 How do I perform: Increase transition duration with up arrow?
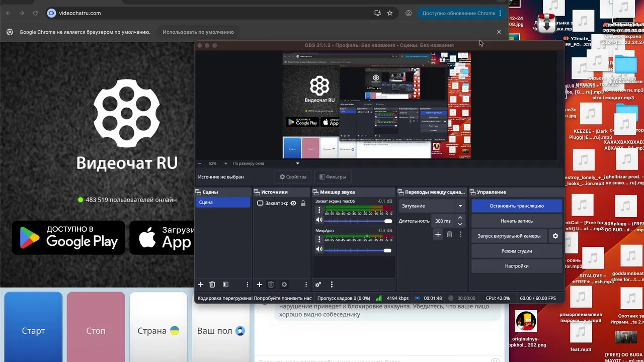460,218
